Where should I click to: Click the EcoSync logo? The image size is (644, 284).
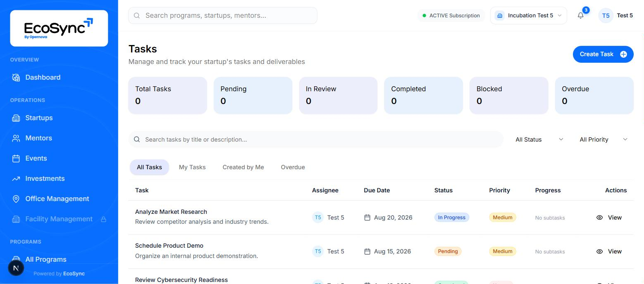tap(59, 28)
